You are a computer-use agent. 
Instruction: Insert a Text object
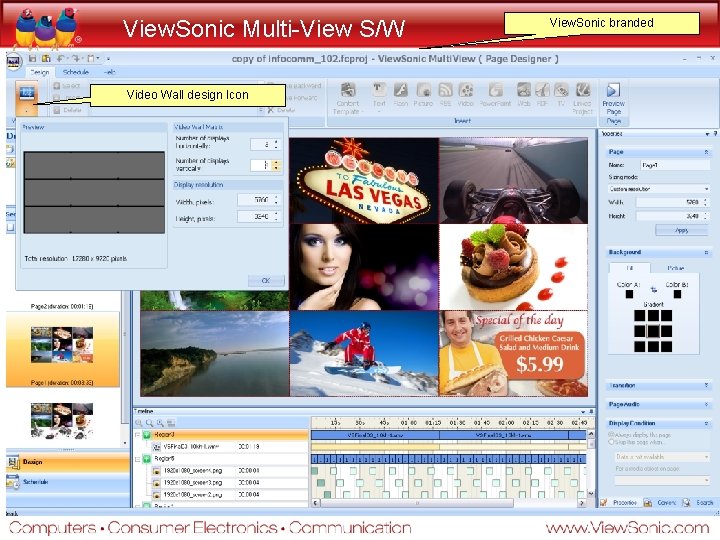coord(379,95)
